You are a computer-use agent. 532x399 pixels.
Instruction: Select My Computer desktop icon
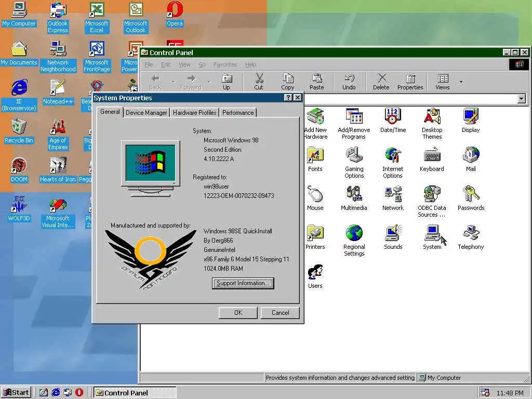(19, 14)
